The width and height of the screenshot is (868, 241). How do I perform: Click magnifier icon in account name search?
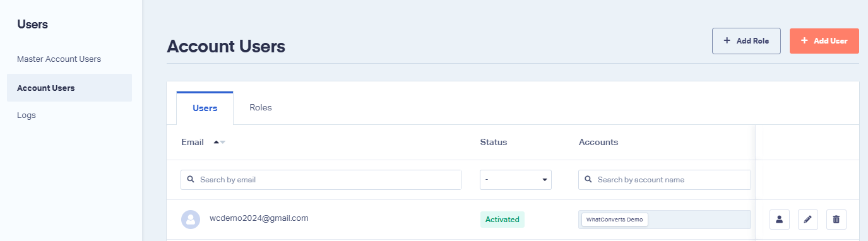click(588, 180)
